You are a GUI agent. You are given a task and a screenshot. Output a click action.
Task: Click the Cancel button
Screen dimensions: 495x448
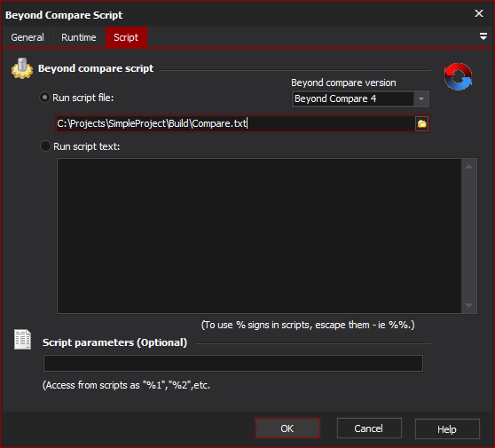click(x=369, y=428)
